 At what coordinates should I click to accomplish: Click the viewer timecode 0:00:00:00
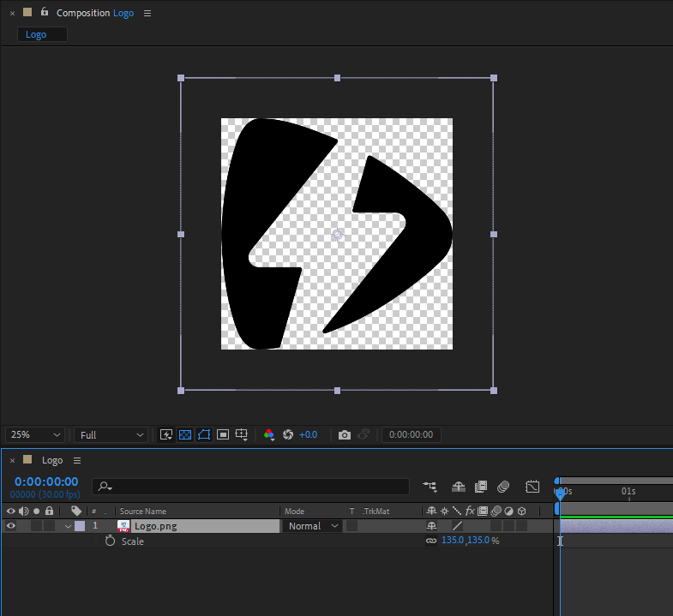[x=411, y=434]
